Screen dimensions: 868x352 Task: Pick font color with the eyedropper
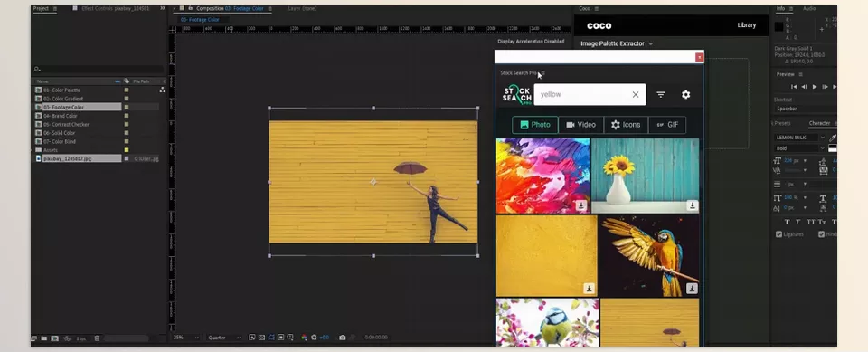832,138
